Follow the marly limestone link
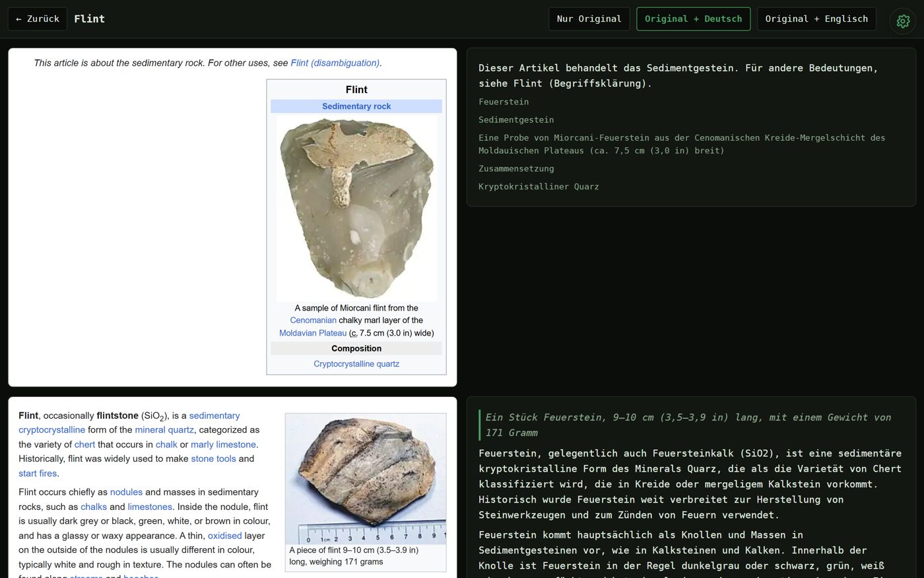Image resolution: width=924 pixels, height=578 pixels. [x=223, y=445]
